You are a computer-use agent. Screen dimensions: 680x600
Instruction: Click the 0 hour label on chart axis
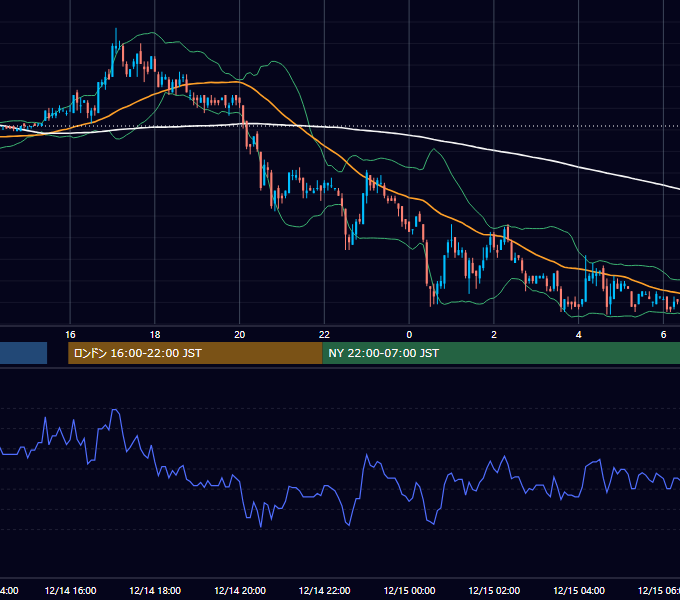pos(409,335)
